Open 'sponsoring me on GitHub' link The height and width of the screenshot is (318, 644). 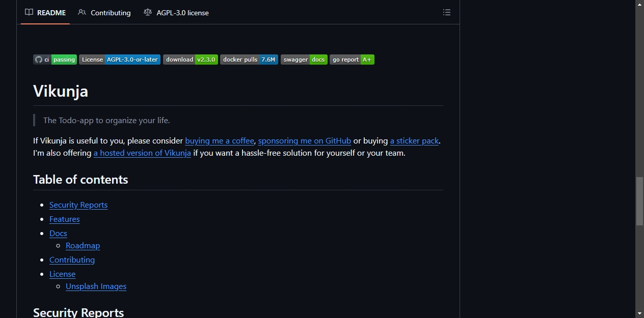pyautogui.click(x=305, y=141)
